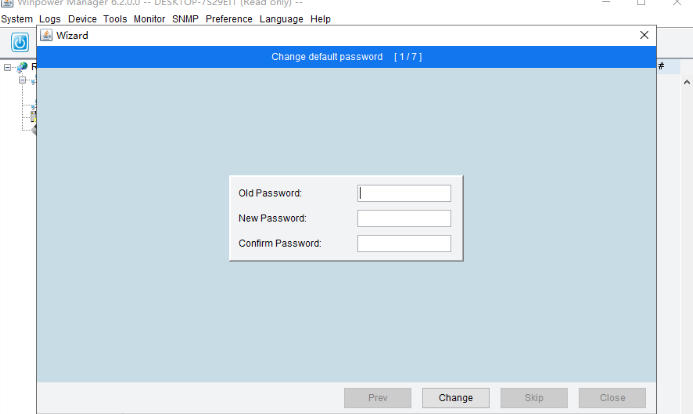
Task: Focus the New Password field
Action: [x=404, y=218]
